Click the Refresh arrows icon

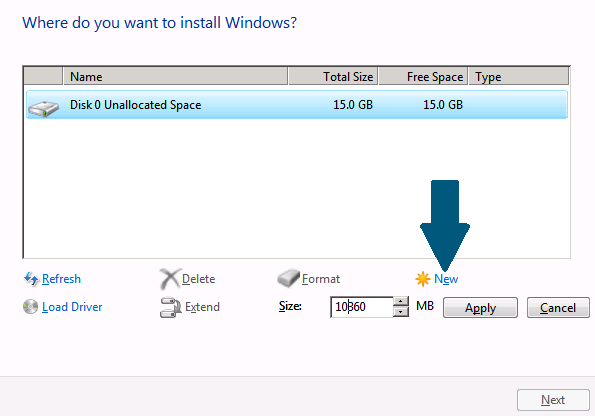31,279
